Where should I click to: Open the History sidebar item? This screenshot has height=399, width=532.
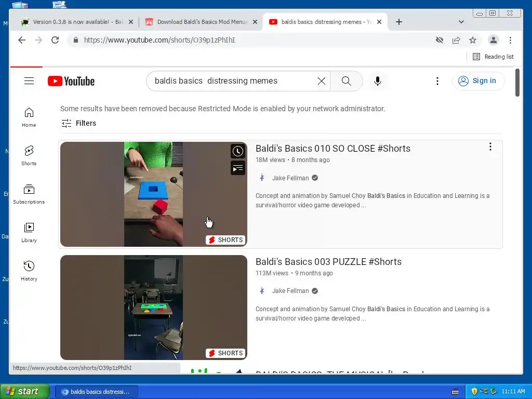29,271
